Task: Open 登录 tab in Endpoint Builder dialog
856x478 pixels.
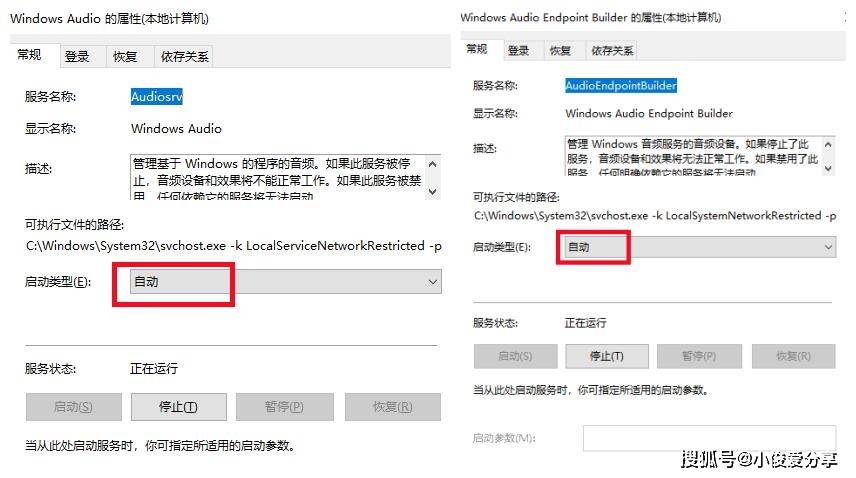Action: [x=518, y=51]
